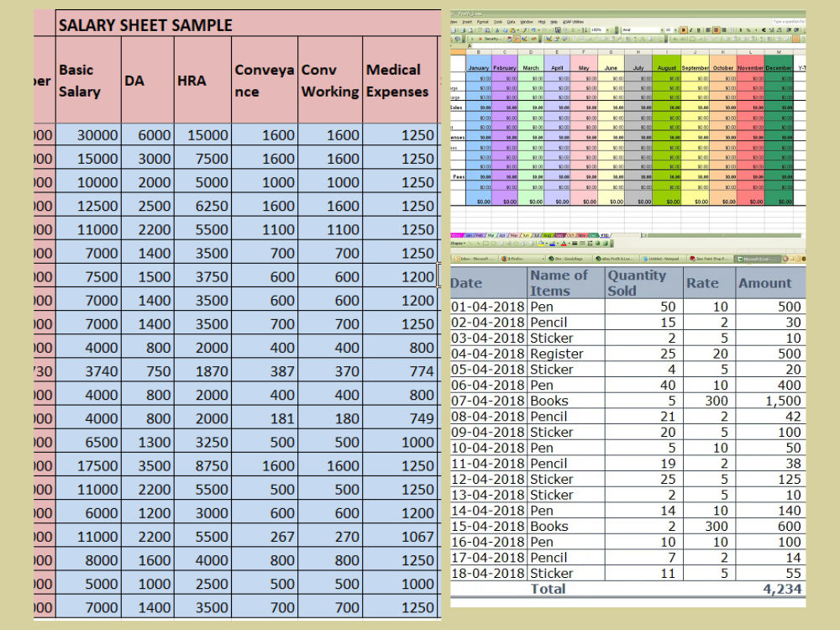Click the Dash Style icon in Drawing toolbar
840x630 pixels.
(x=582, y=244)
